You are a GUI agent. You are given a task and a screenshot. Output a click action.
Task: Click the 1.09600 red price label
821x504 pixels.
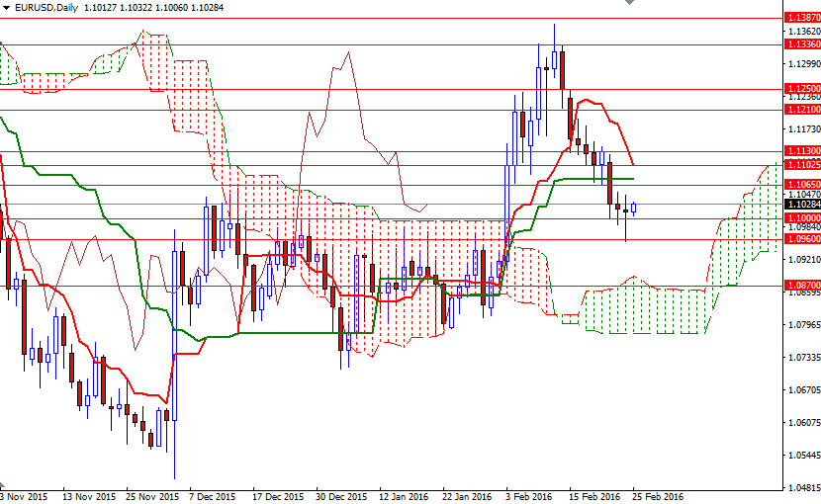click(803, 239)
